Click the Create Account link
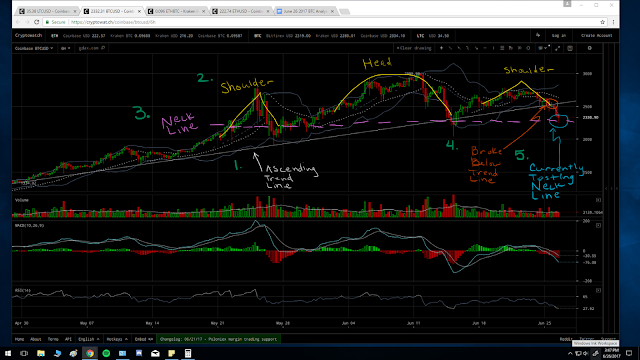This screenshot has width=640, height=360. coord(596,36)
